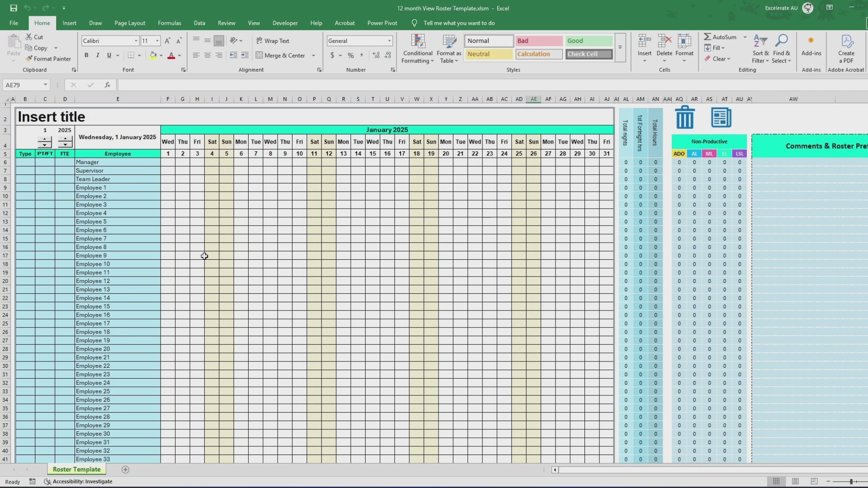Click the Format Painter tool
Screen dimensions: 868x488
coord(48,59)
